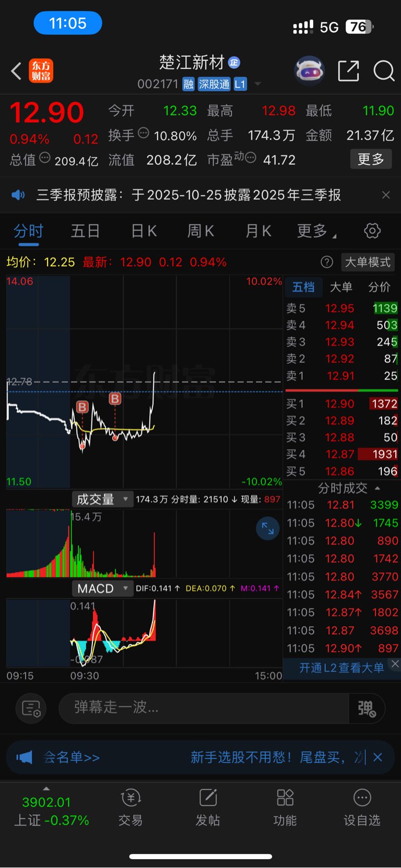Screen dimensions: 401x868
Task: Tap 卖1 row at 12.91
Action: [341, 376]
